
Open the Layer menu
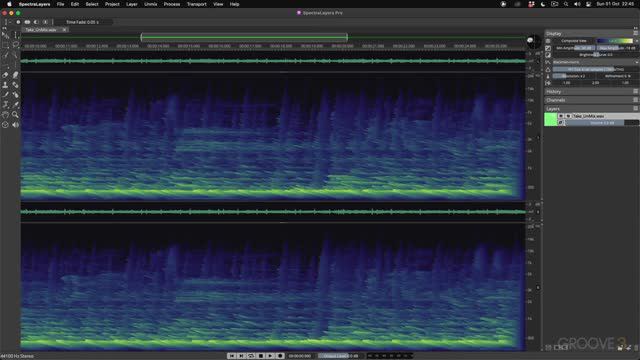[x=132, y=4]
